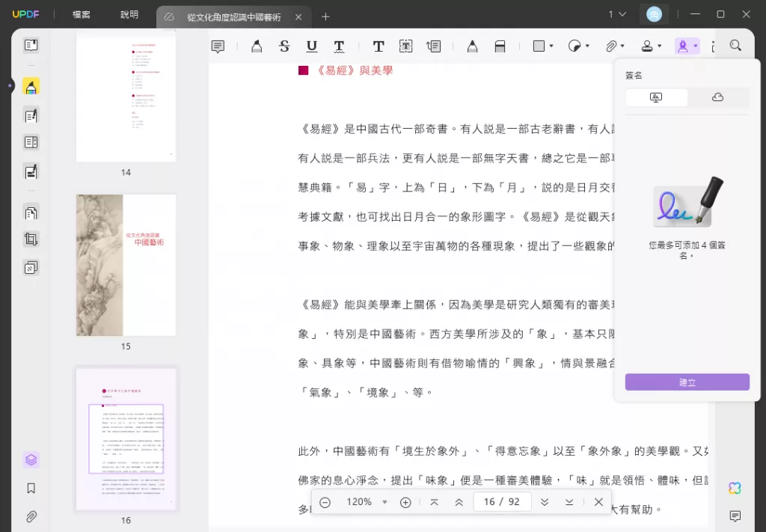The height and width of the screenshot is (532, 766).
Task: Click the page number field 16 / 92
Action: (x=502, y=502)
